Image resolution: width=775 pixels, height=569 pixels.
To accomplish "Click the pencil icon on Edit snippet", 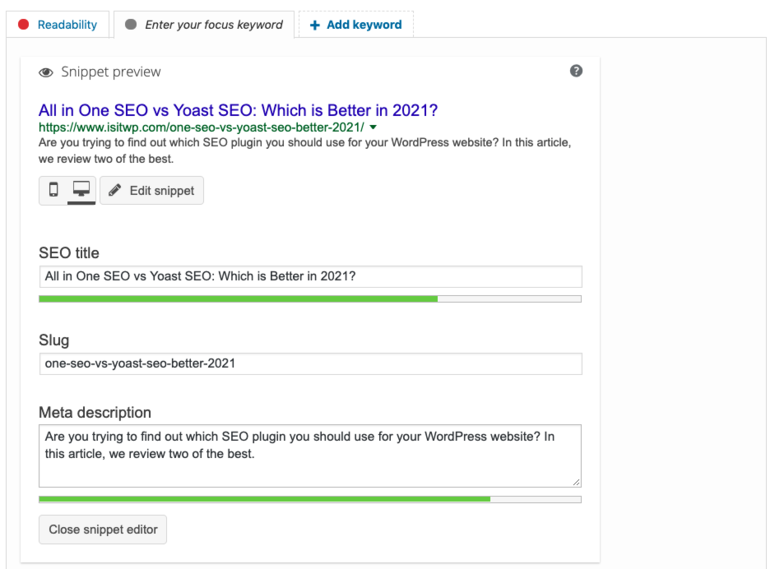I will click(115, 190).
